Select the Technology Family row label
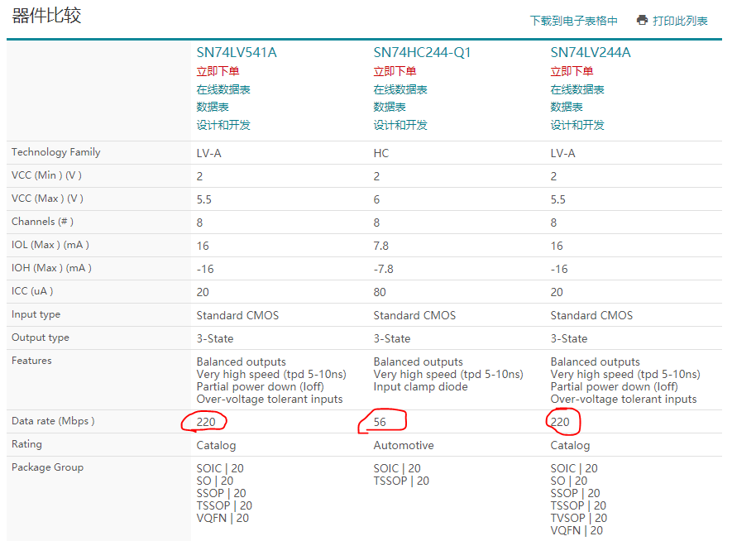The height and width of the screenshot is (541, 756). pyautogui.click(x=56, y=152)
